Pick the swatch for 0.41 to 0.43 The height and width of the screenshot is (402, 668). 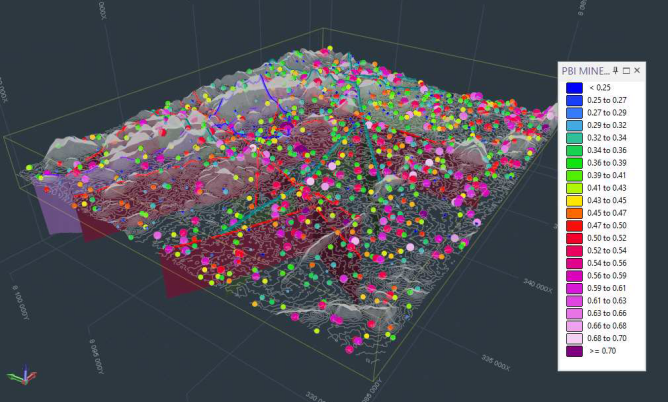pyautogui.click(x=574, y=188)
